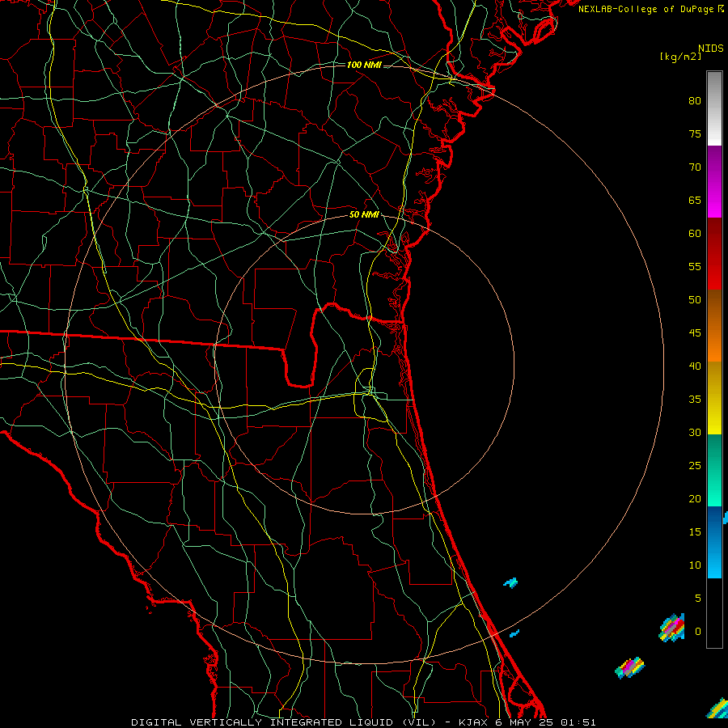This screenshot has height=728, width=728.
Task: Click the 100 NMI range ring label
Action: click(x=364, y=65)
